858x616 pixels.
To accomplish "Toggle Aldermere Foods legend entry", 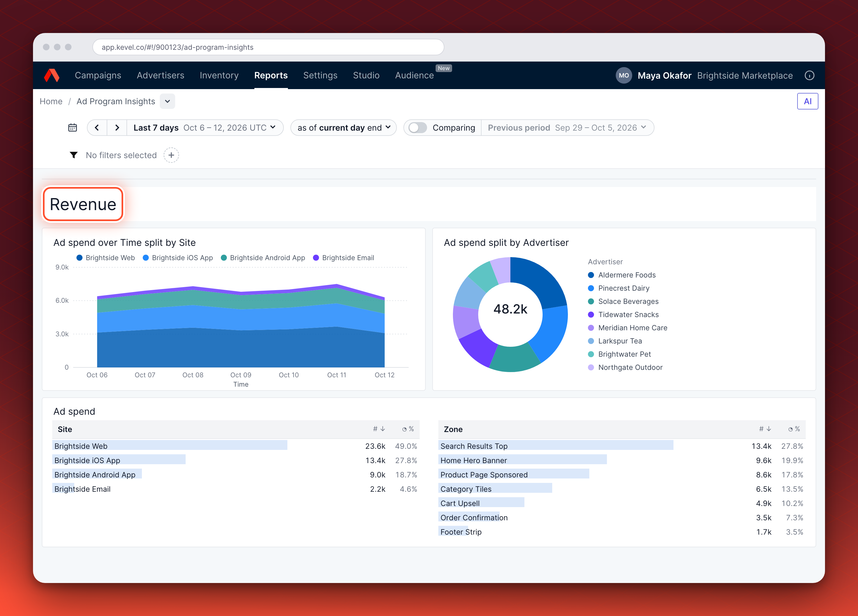I will tap(621, 275).
